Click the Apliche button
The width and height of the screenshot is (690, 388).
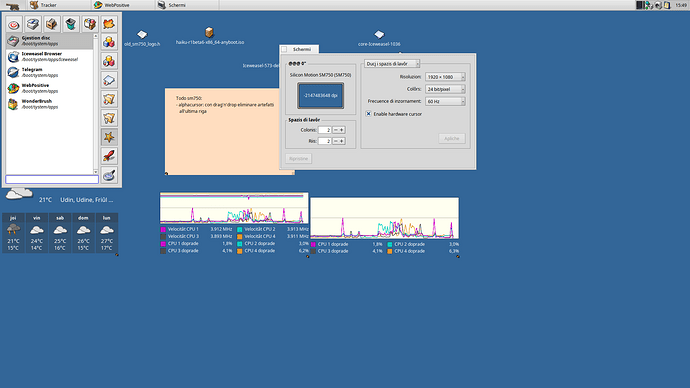pyautogui.click(x=451, y=139)
